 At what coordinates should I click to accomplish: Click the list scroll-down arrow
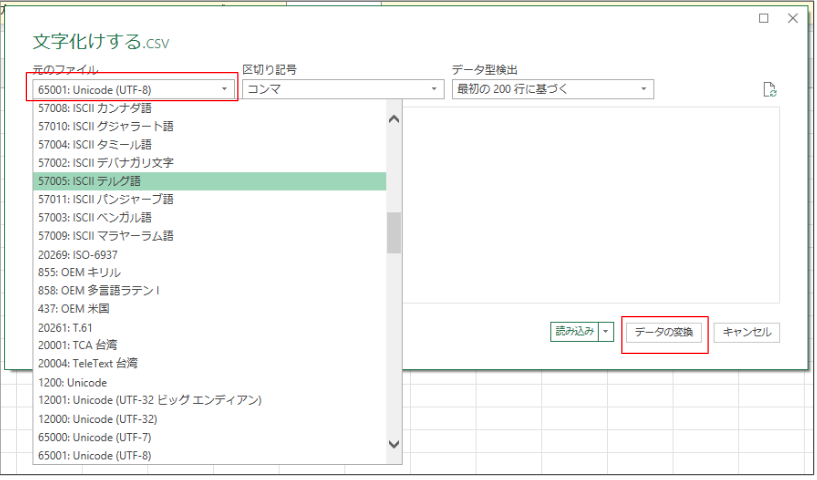point(394,444)
